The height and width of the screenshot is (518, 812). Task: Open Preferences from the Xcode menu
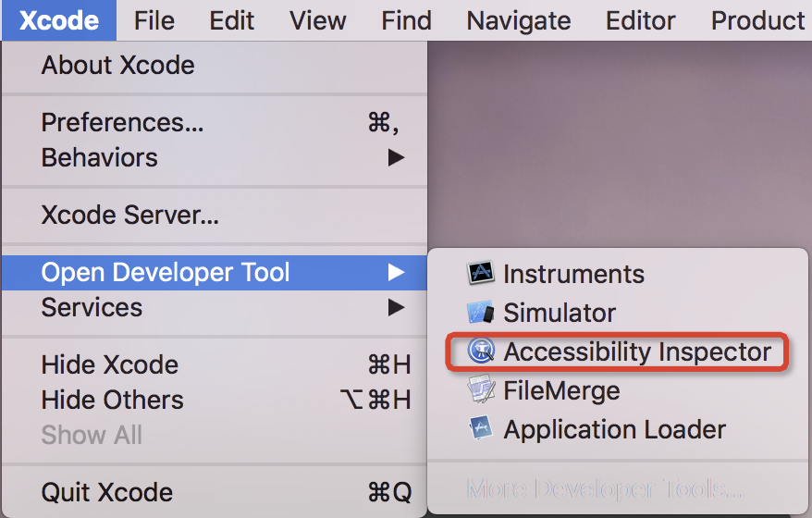point(123,122)
